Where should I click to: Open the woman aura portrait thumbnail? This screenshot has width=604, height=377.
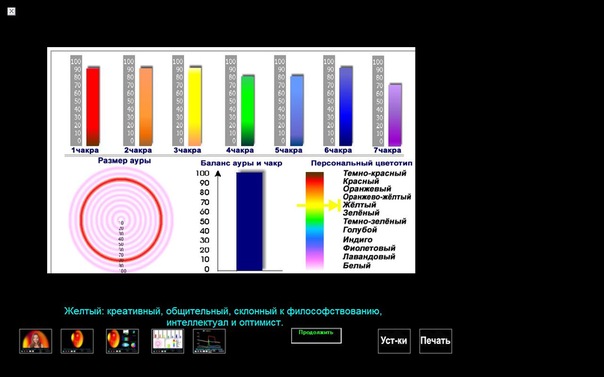(x=35, y=341)
